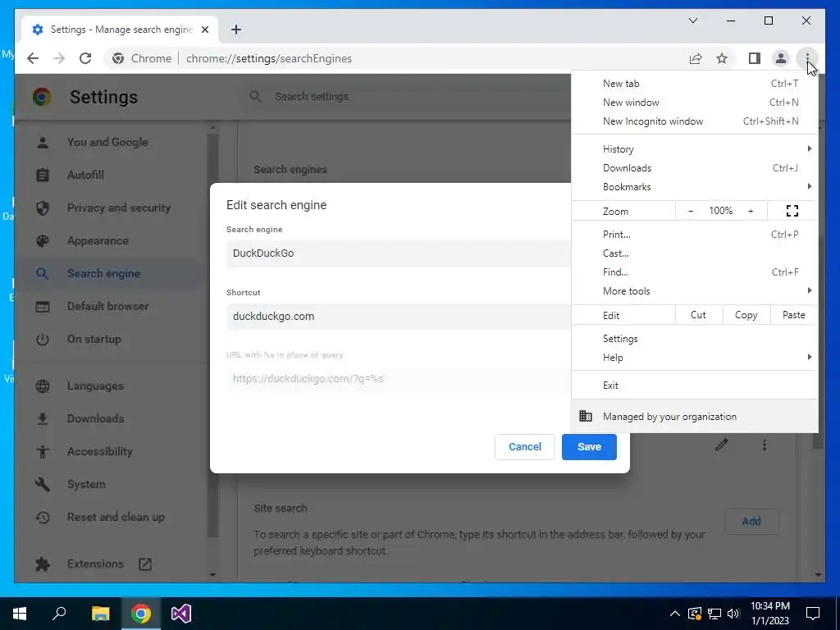Click the three-dot Chrome menu button
840x630 pixels.
click(807, 58)
